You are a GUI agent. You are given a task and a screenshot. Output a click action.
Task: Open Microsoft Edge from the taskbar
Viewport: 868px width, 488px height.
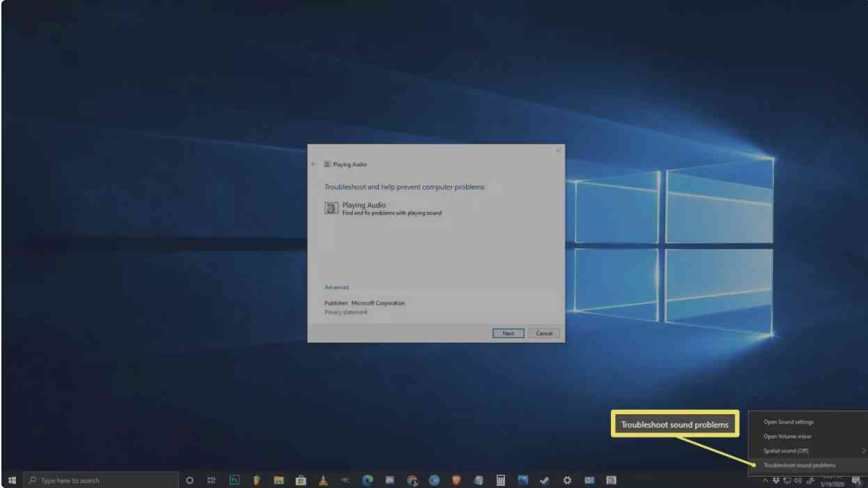pos(367,480)
